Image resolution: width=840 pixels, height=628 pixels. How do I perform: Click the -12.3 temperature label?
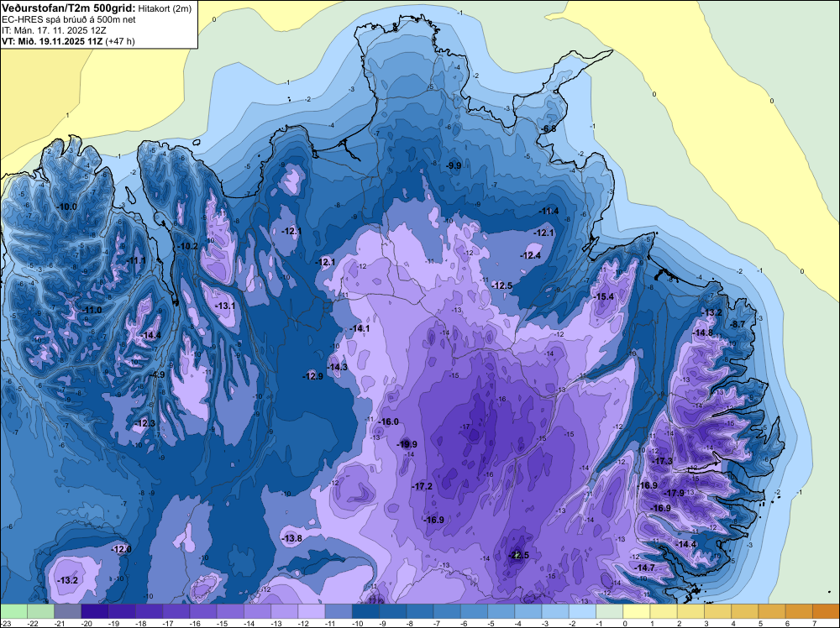(144, 423)
